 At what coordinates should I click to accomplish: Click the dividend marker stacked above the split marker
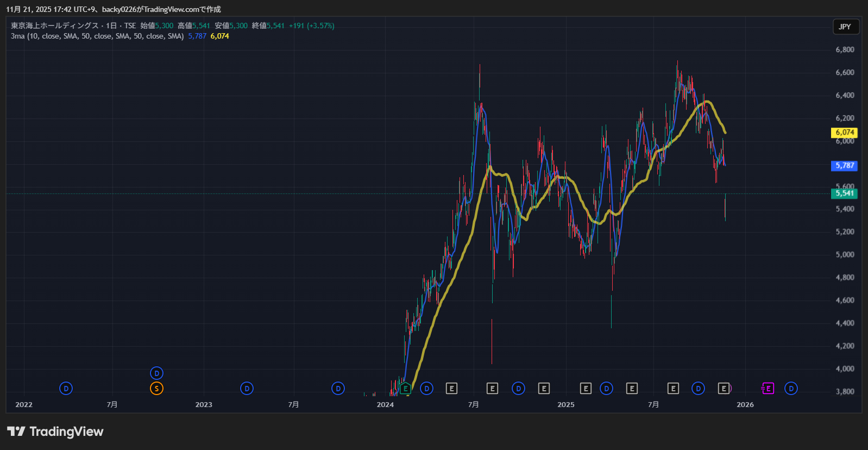coord(156,373)
